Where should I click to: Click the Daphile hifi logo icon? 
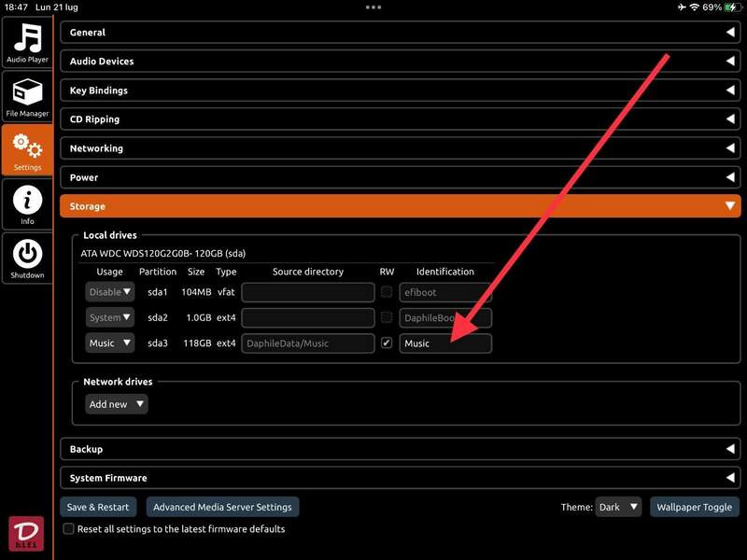tap(25, 533)
